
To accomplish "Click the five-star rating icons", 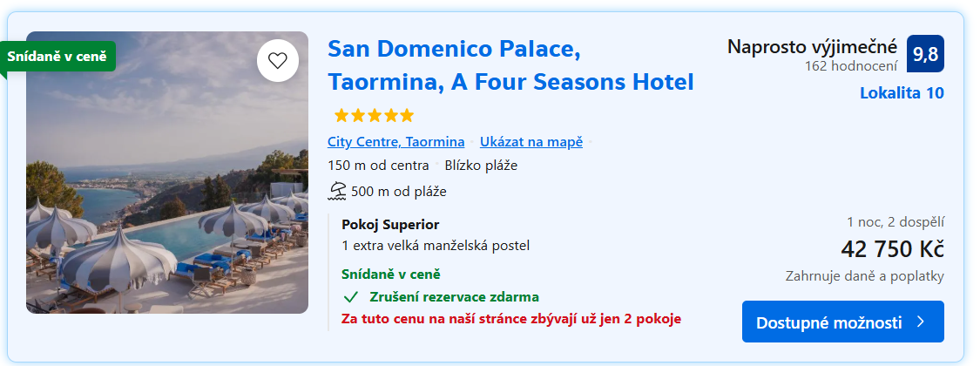I will [374, 115].
